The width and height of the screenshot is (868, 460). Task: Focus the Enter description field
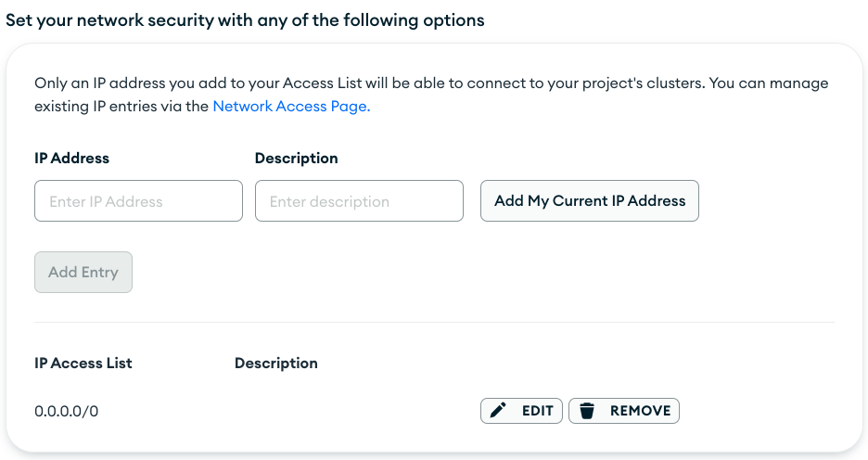click(359, 201)
